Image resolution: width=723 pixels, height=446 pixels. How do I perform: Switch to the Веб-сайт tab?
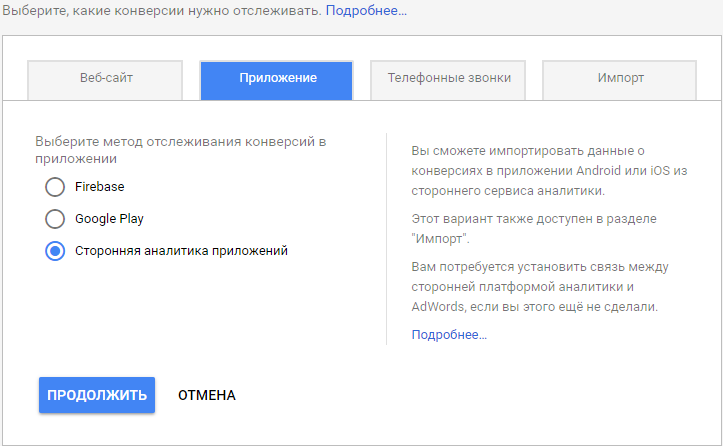point(105,78)
